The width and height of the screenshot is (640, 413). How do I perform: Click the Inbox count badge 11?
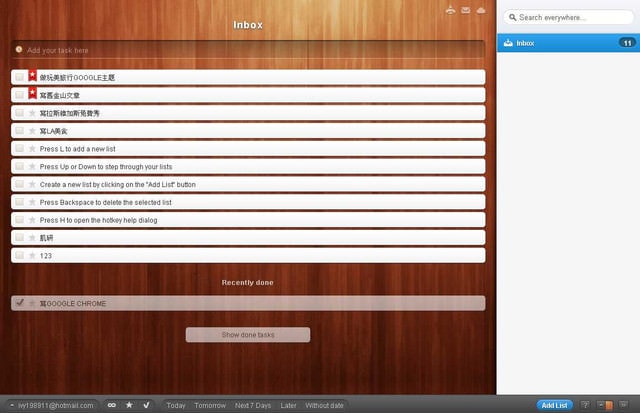627,43
